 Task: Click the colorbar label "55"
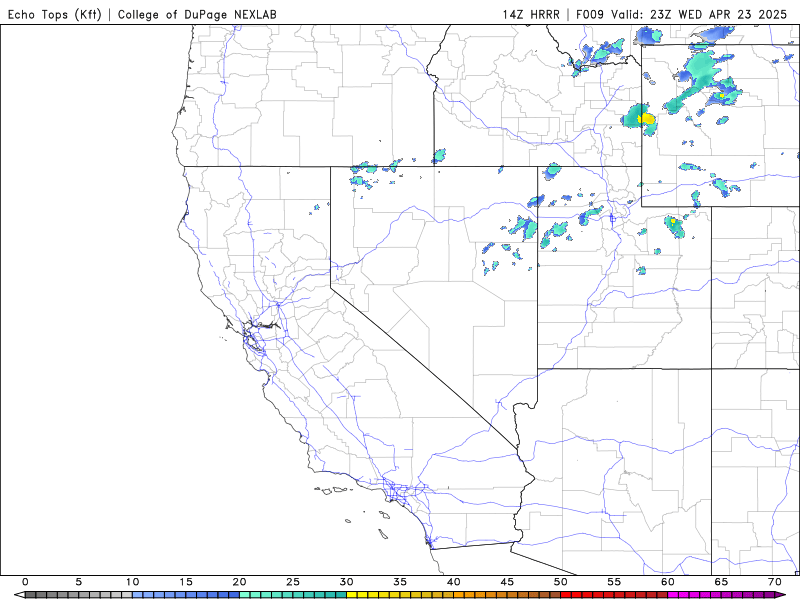614,582
